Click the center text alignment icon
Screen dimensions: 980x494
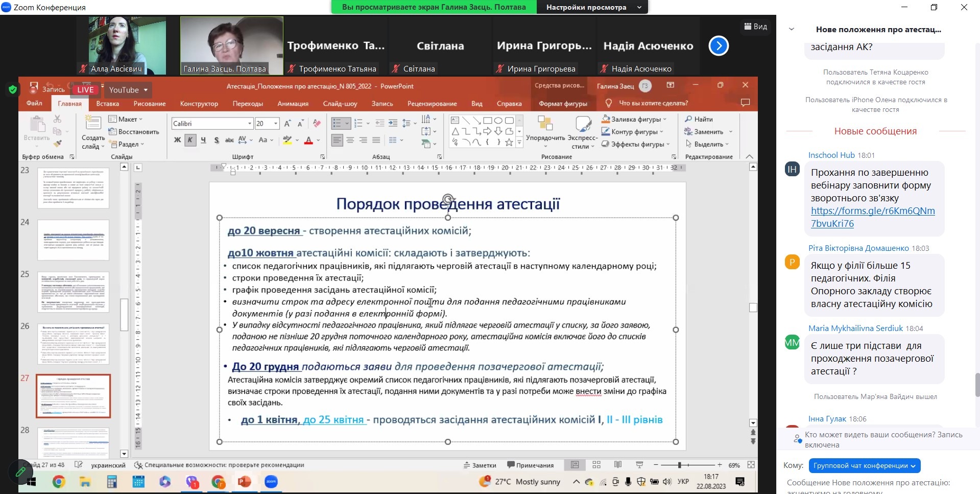click(x=350, y=140)
